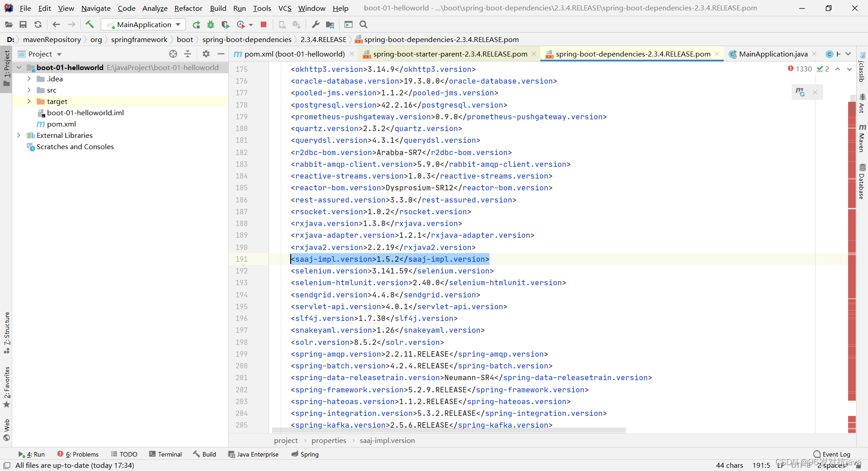This screenshot has width=868, height=471.
Task: Go to previous highlighted error arrow
Action: pyautogui.click(x=838, y=69)
